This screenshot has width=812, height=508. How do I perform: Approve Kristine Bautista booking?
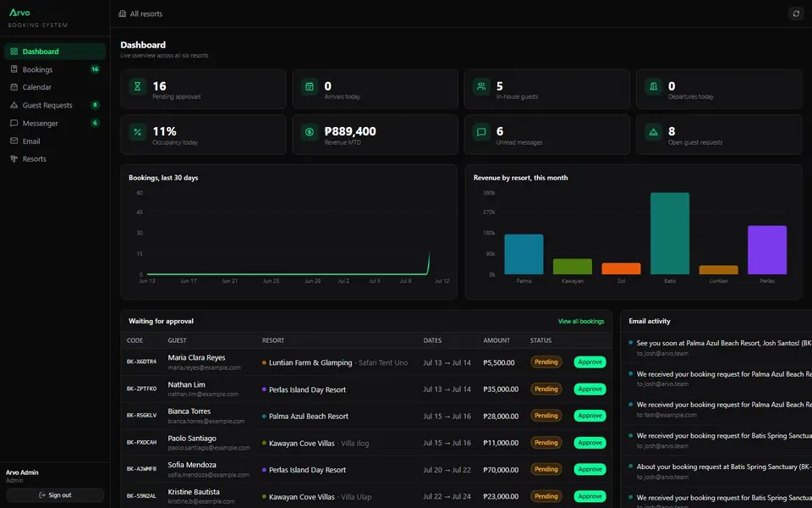click(x=590, y=496)
